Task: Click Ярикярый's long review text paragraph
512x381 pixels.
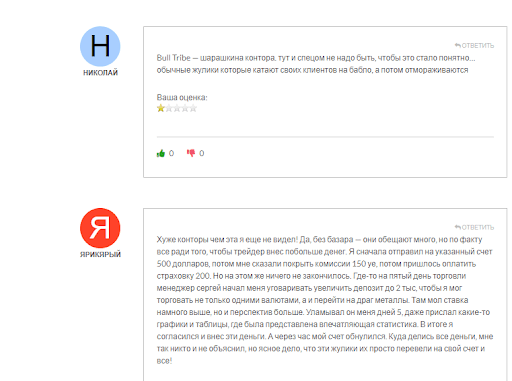Action: (x=325, y=300)
